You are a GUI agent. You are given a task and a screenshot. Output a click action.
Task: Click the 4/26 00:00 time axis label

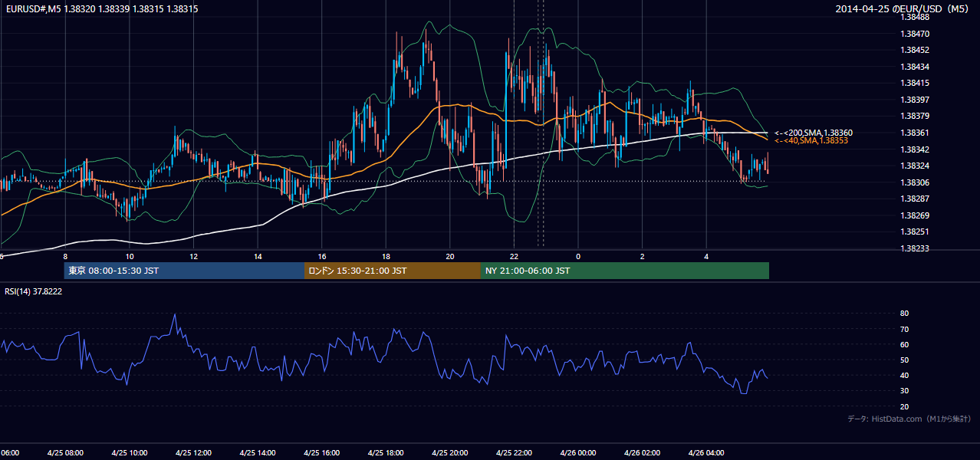578,453
